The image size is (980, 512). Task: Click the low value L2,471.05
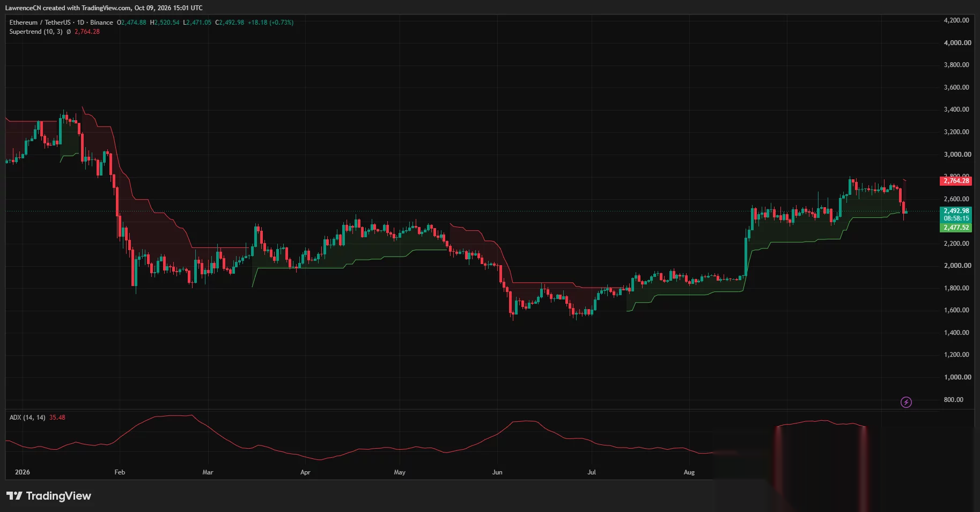pos(197,23)
